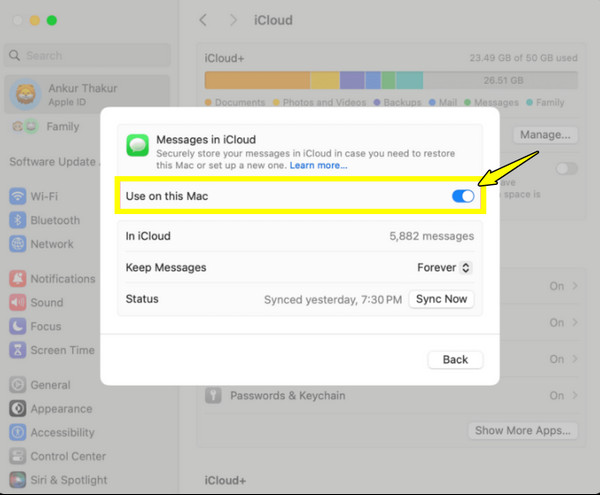Go forward with the right chevron
Image resolution: width=600 pixels, height=495 pixels.
tap(233, 20)
